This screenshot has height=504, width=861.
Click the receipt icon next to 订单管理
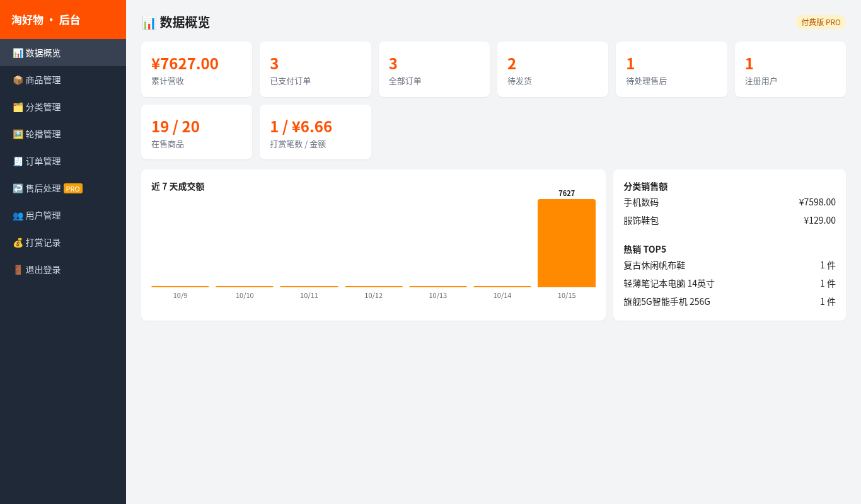click(18, 161)
